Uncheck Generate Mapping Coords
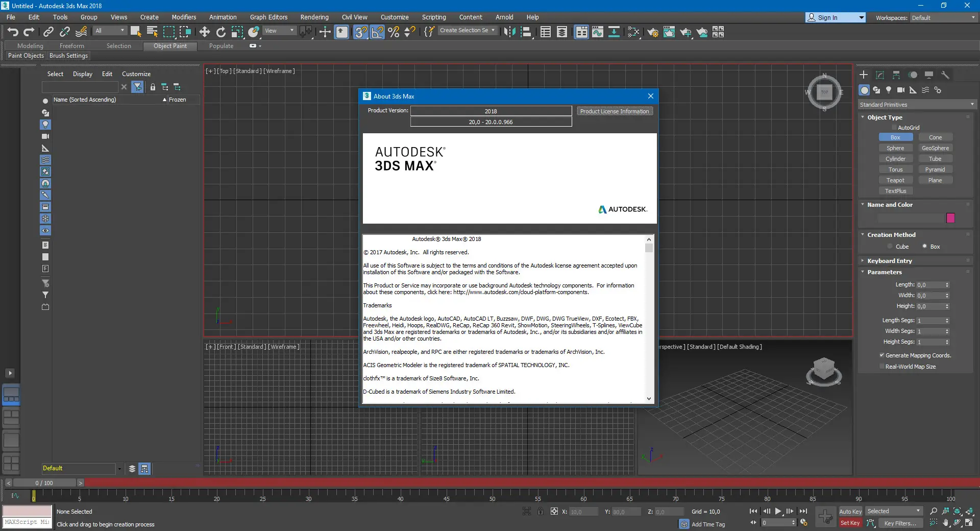 881,355
